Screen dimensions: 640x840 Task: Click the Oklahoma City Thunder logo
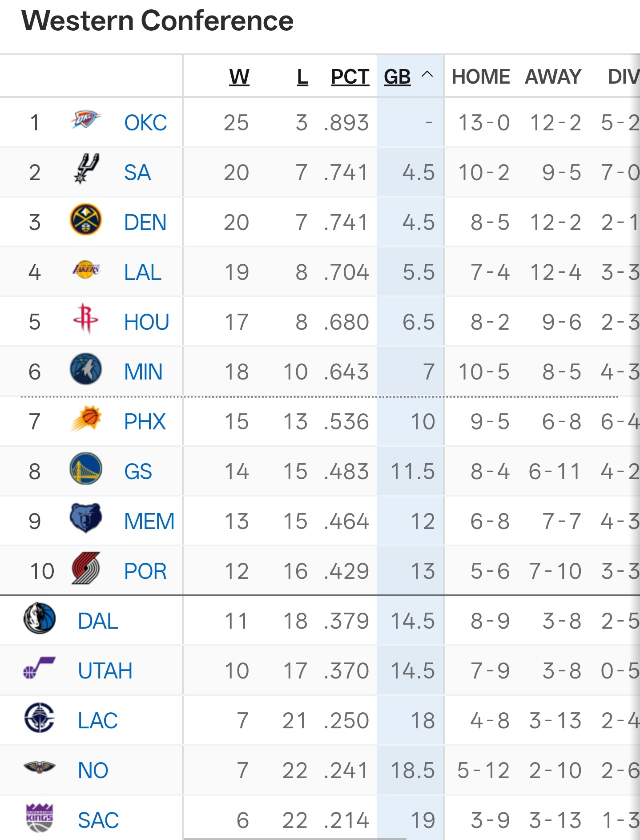[86, 120]
